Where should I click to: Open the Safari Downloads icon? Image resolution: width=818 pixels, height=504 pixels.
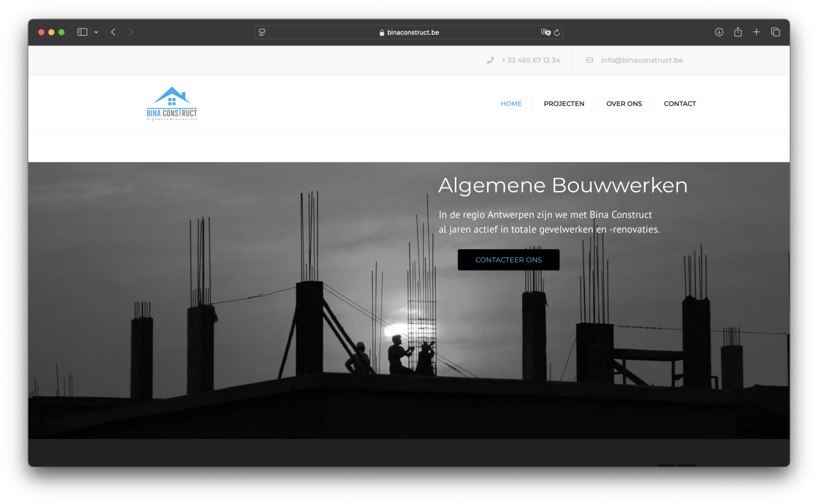[x=719, y=31]
